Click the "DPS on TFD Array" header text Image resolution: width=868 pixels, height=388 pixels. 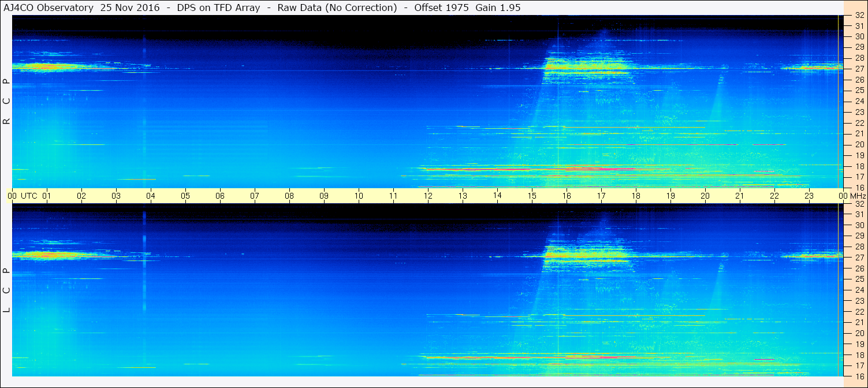(x=219, y=8)
